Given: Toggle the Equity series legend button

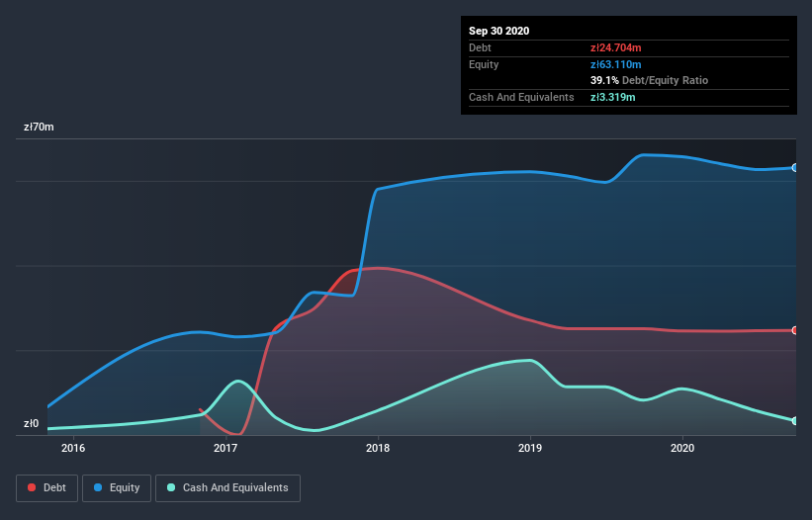Looking at the screenshot, I should (117, 488).
